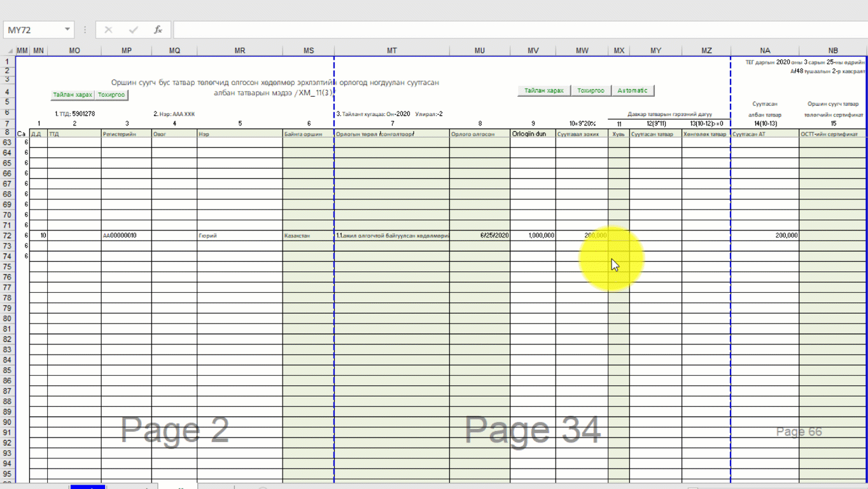This screenshot has width=868, height=489.
Task: Click inside the empty formula bar
Action: tap(509, 30)
